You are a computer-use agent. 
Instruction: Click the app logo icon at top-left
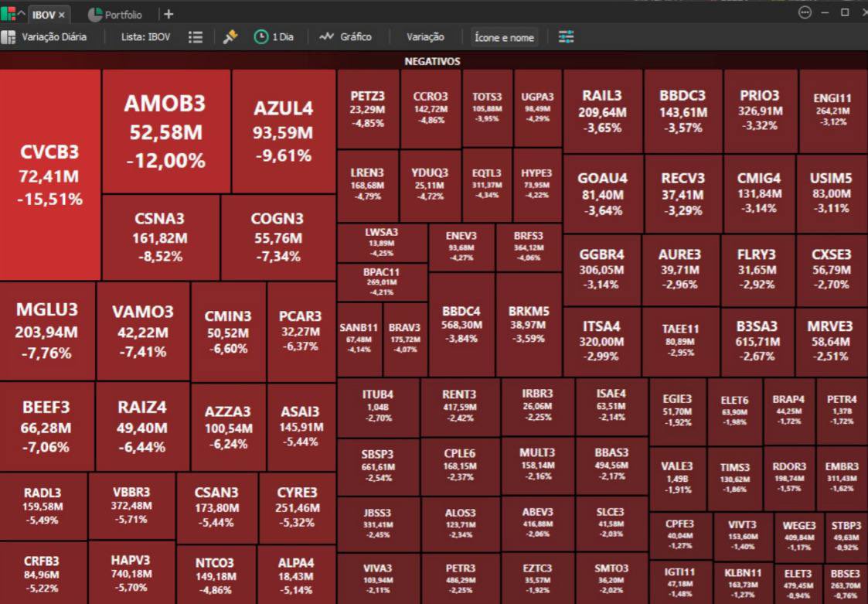8,15
